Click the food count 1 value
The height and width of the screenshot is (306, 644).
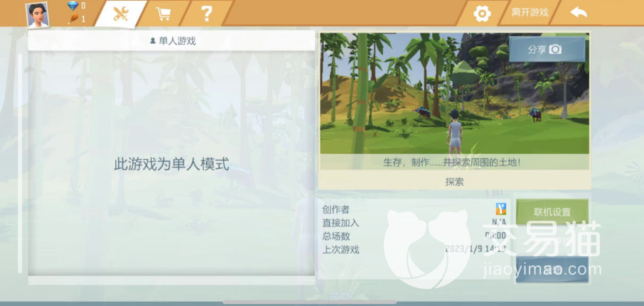coord(83,19)
